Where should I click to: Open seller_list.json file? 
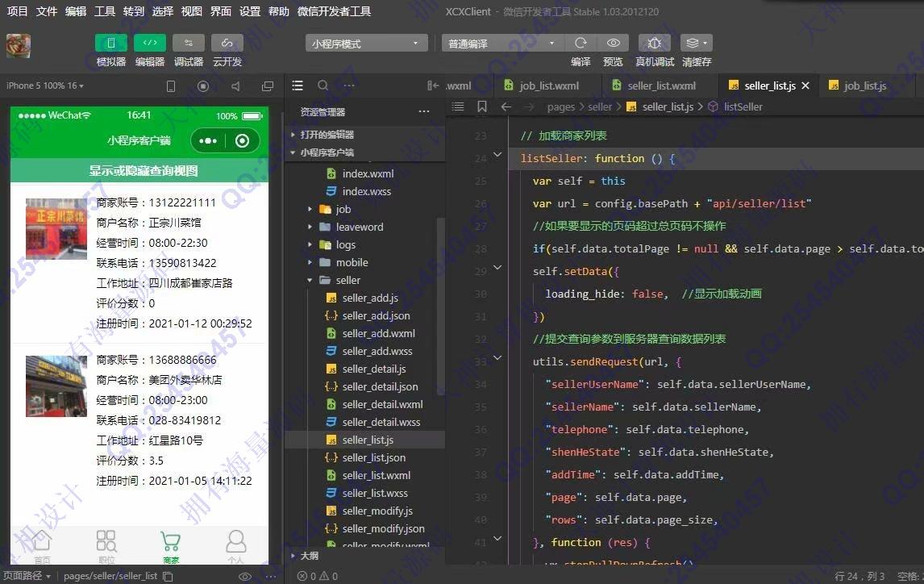tap(373, 458)
